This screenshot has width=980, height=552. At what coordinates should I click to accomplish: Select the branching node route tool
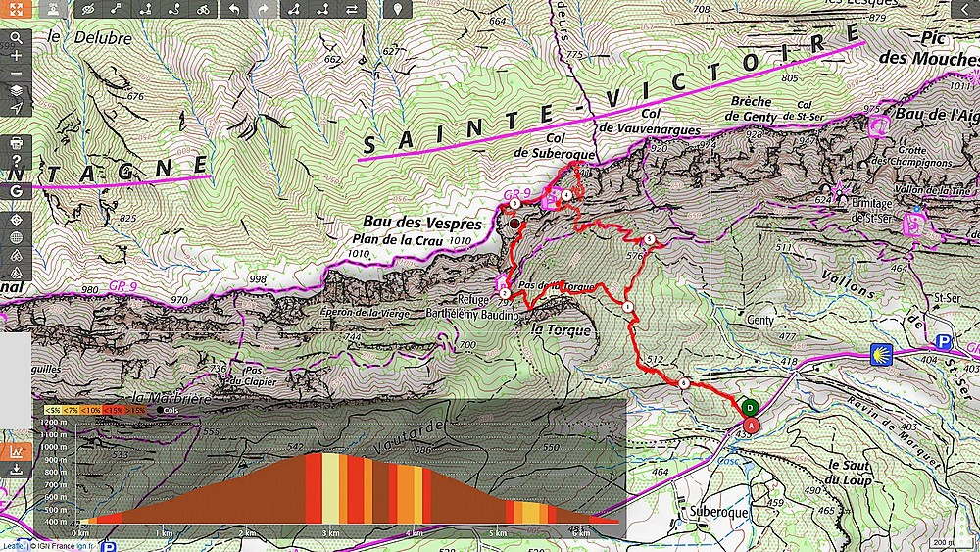[146, 9]
